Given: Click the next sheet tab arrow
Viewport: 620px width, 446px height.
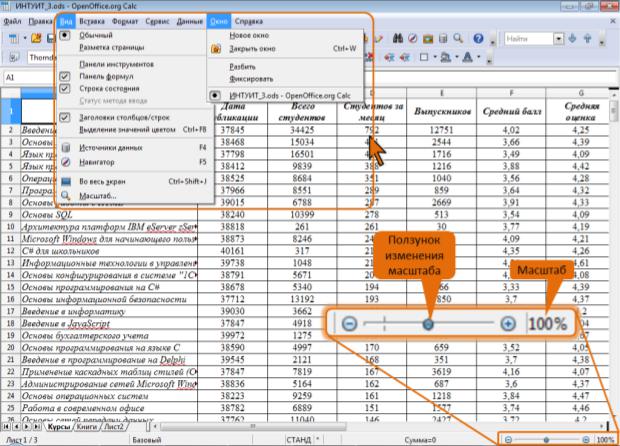Looking at the screenshot, I should (x=26, y=427).
